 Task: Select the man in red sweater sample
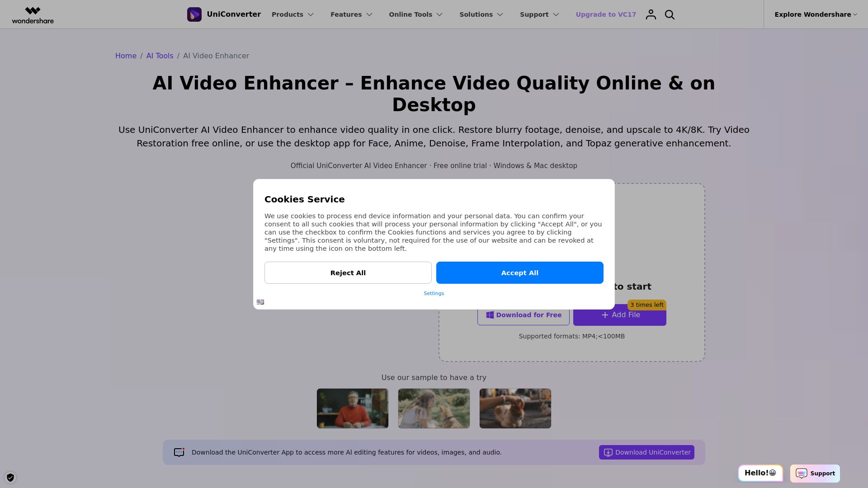pyautogui.click(x=352, y=408)
